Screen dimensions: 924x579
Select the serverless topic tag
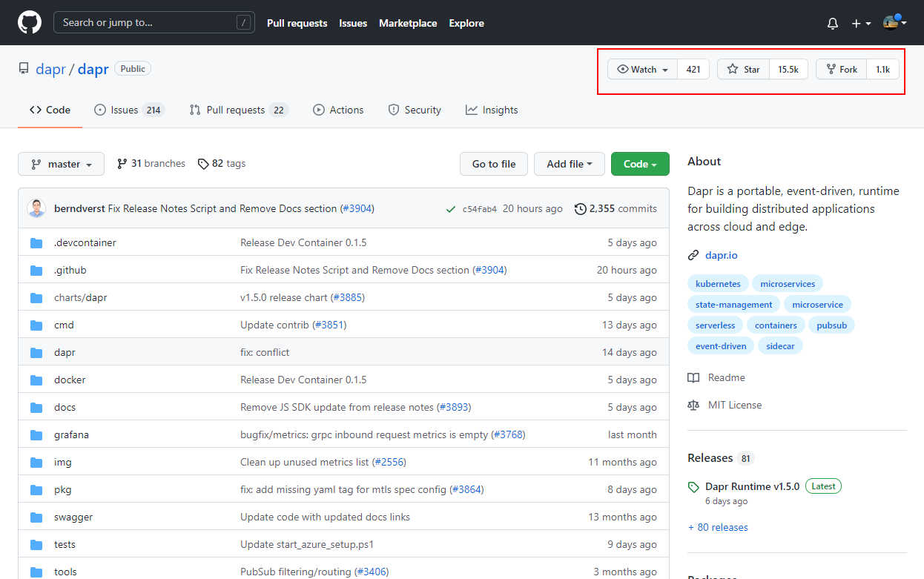715,325
